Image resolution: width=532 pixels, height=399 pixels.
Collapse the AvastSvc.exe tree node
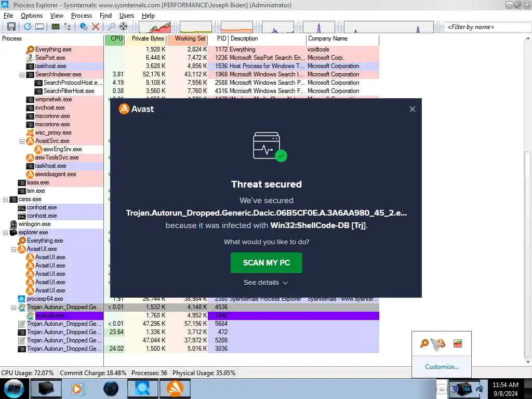[22, 141]
